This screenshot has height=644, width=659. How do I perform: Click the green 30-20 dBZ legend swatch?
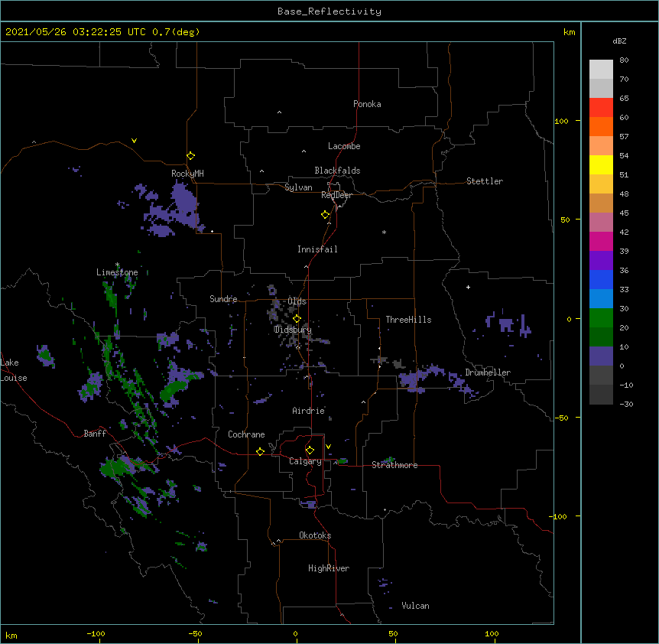pyautogui.click(x=601, y=318)
